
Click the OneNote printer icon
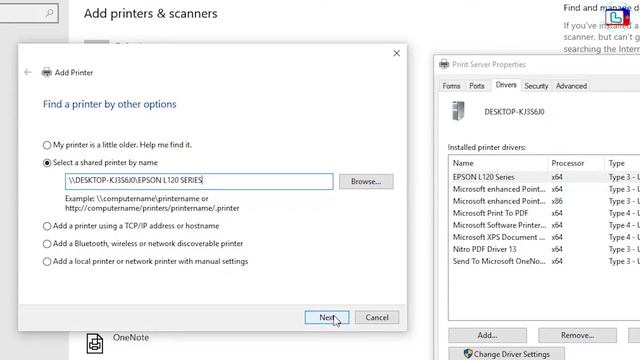tap(95, 343)
